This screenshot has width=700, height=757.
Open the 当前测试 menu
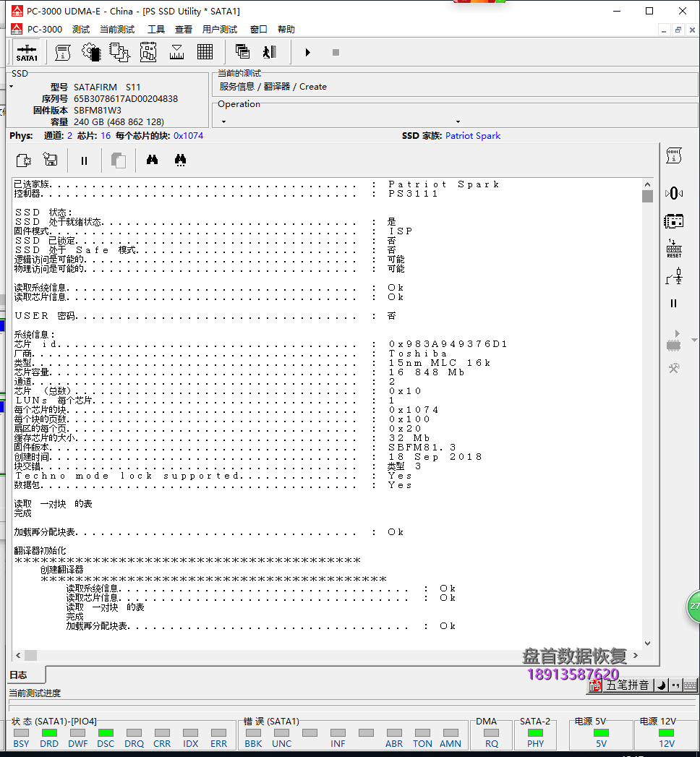tap(117, 30)
